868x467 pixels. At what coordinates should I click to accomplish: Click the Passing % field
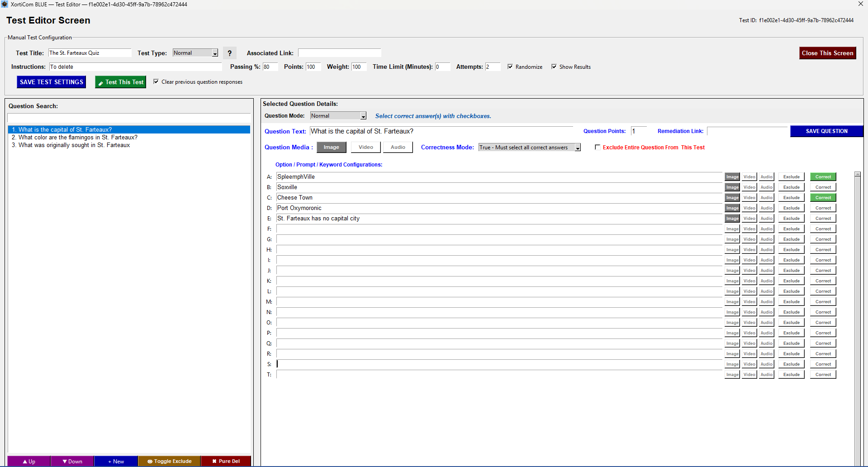click(270, 67)
